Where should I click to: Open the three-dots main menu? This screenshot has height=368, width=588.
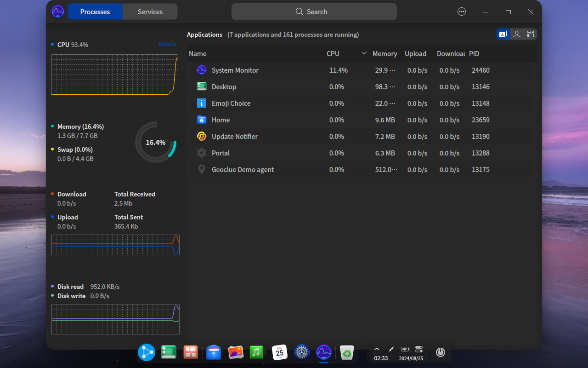(x=462, y=11)
